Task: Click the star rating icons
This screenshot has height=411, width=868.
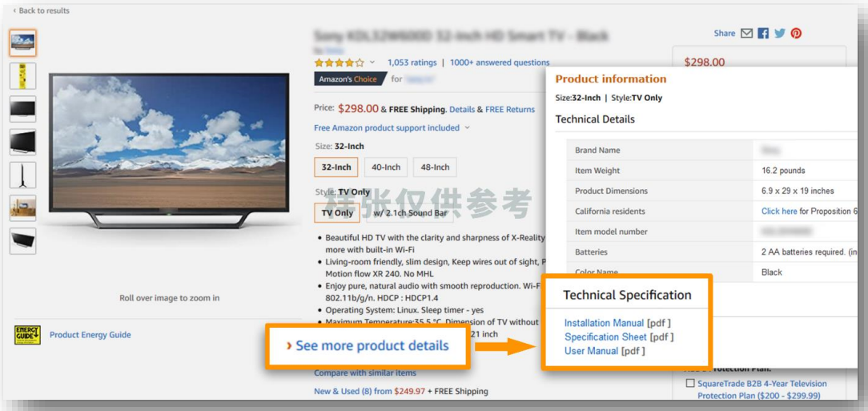Action: pyautogui.click(x=340, y=62)
